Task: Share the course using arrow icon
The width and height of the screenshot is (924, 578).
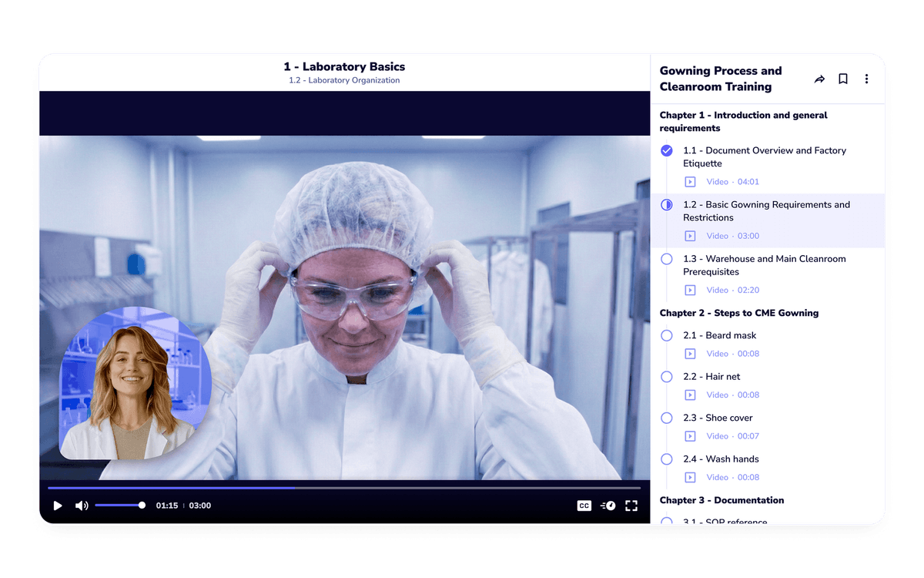Action: pyautogui.click(x=819, y=79)
